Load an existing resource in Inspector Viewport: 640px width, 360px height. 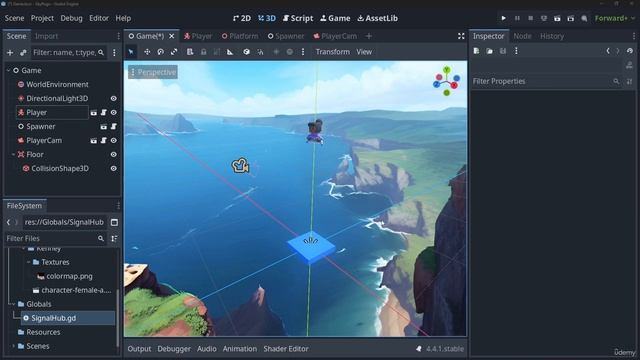pos(489,51)
